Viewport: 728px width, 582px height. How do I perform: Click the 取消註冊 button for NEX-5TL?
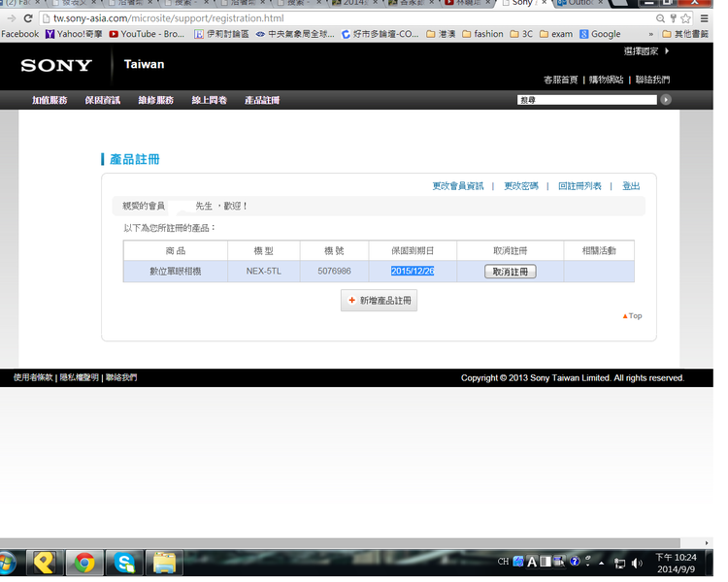511,272
